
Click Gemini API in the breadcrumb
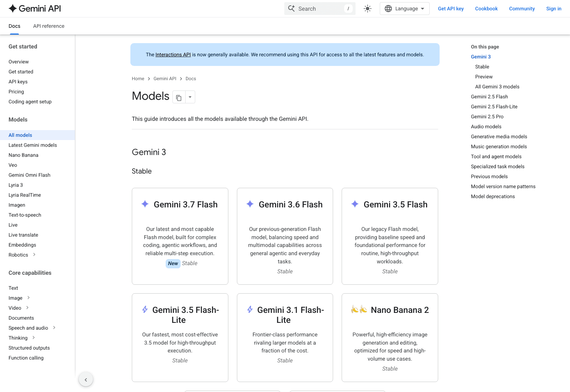click(165, 79)
